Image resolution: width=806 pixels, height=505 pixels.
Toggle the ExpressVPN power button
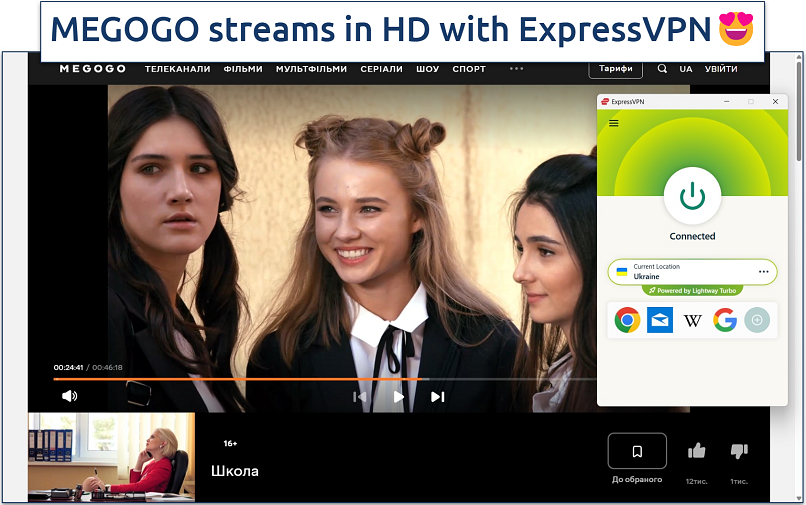click(x=692, y=196)
